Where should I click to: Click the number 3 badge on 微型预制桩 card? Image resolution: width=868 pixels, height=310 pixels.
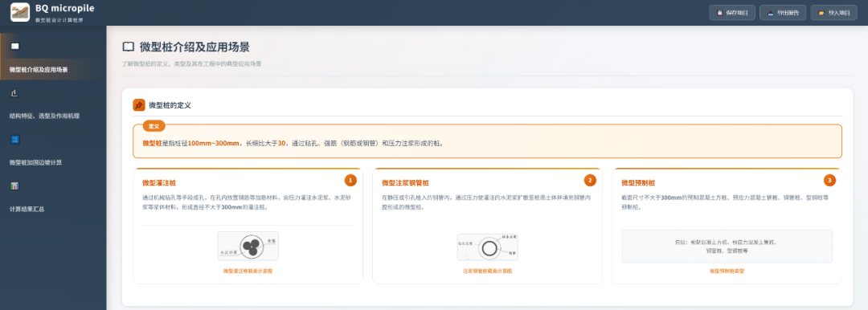point(829,181)
